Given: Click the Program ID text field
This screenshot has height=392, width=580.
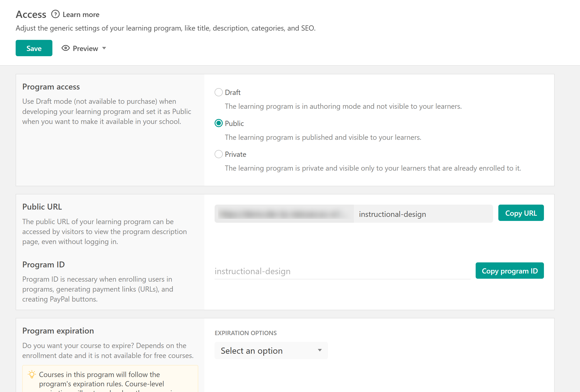Looking at the screenshot, I should coord(342,271).
